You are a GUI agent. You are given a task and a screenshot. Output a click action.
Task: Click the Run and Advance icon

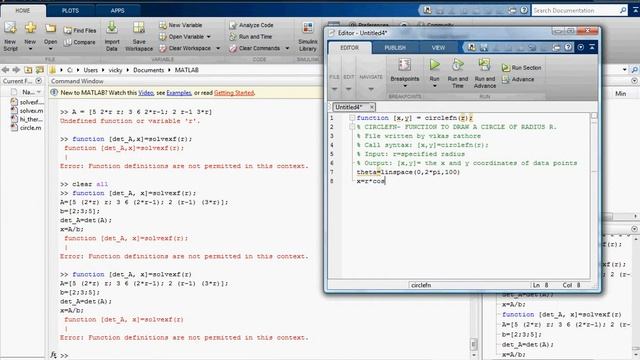click(x=484, y=64)
